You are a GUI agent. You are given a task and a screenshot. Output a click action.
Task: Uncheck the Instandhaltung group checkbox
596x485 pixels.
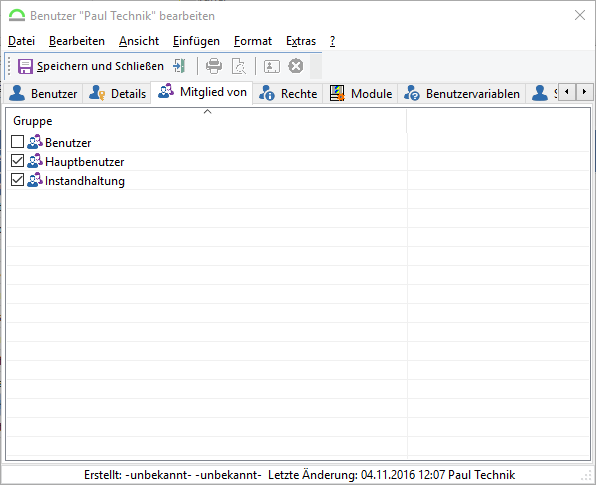pos(17,180)
